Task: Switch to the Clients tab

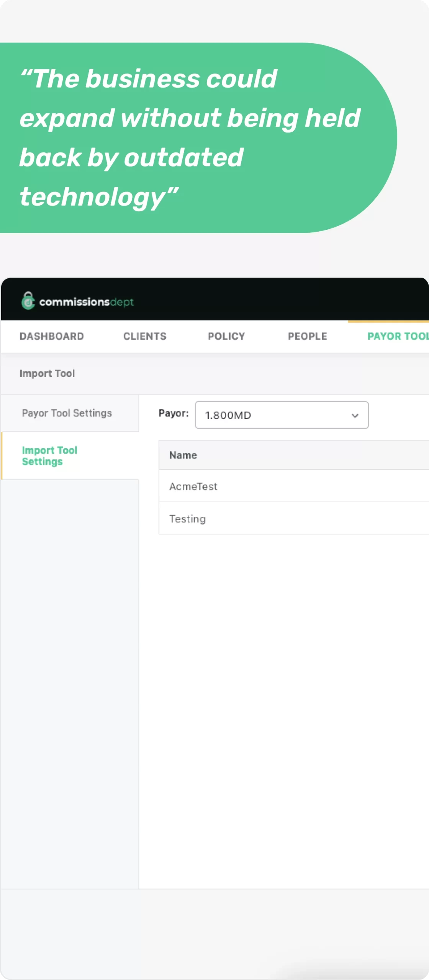Action: click(145, 336)
